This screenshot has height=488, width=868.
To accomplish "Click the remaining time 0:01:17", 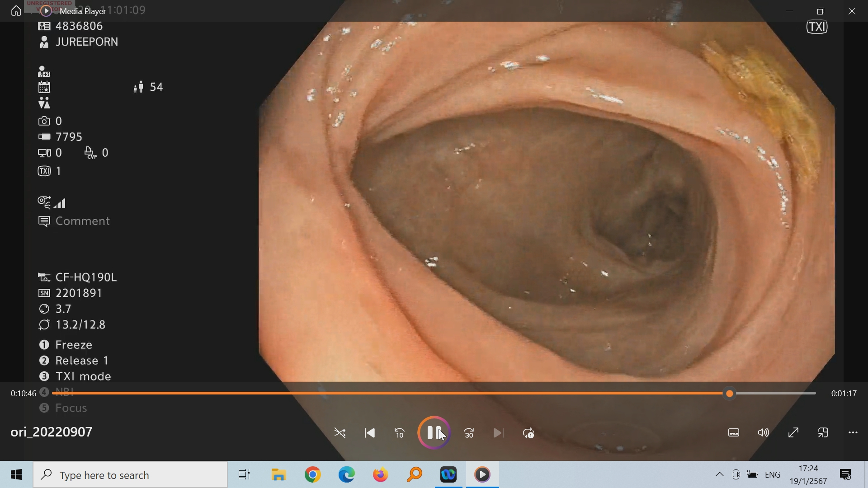I will 844,394.
